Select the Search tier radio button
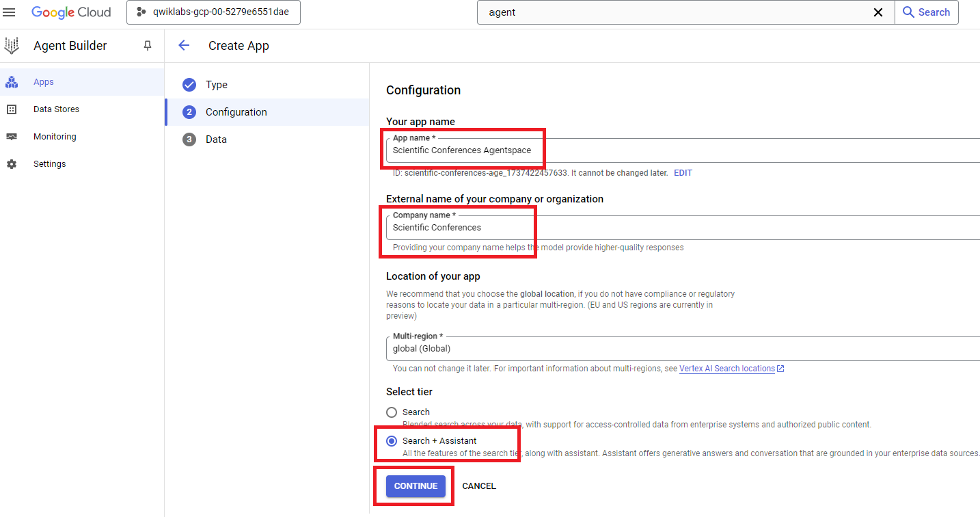Viewport: 980px width, 517px height. pos(392,412)
